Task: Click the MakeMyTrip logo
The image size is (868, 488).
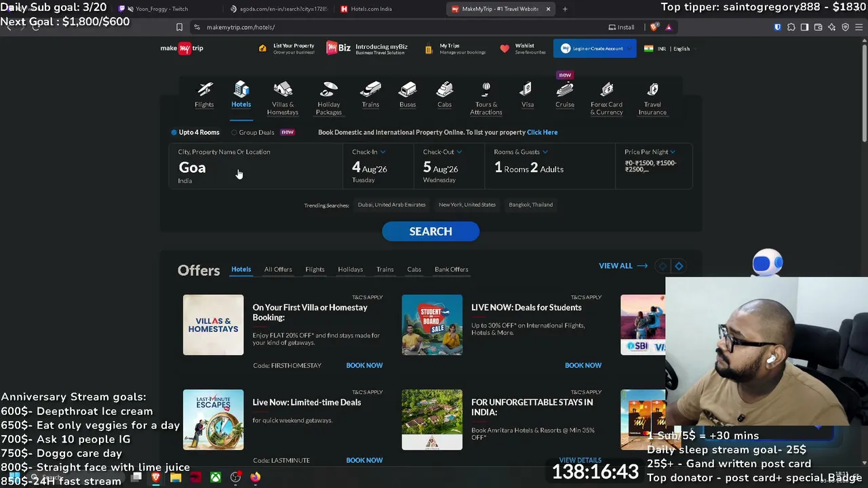Action: [x=182, y=48]
